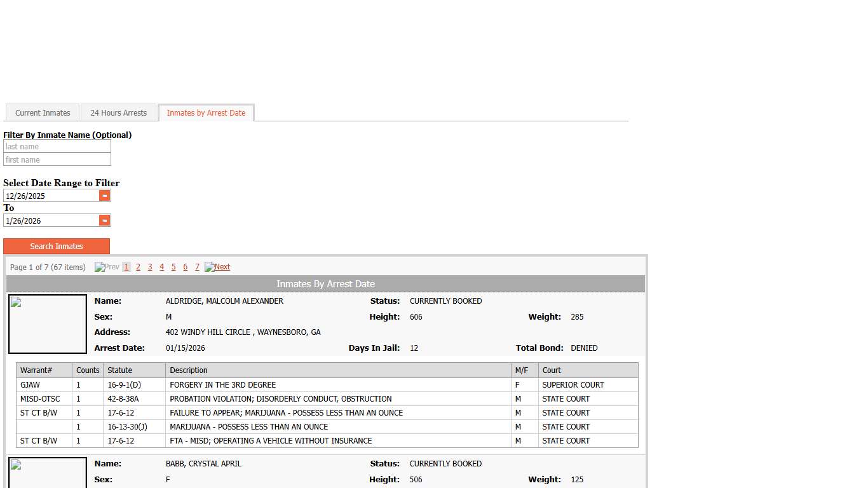Viewport: 868px width, 488px height.
Task: Open the end date calendar dropdown
Action: [105, 220]
